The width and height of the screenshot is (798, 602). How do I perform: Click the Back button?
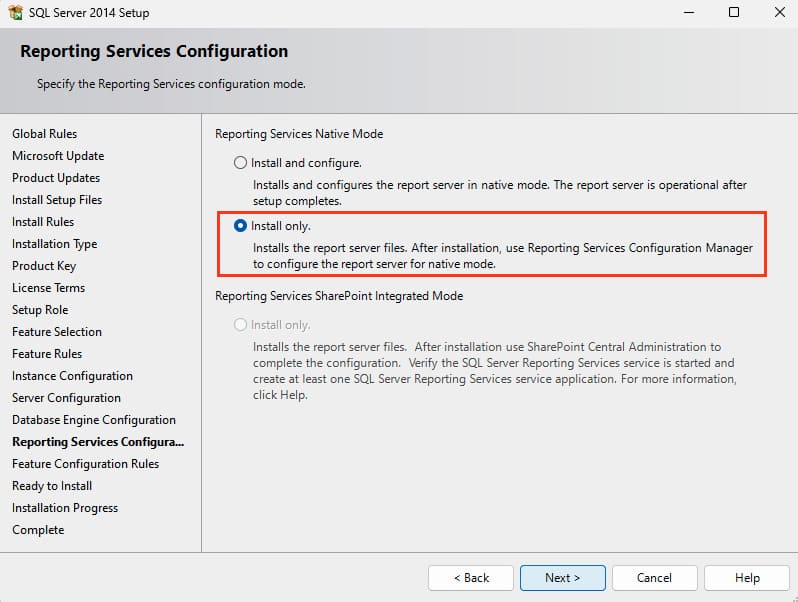tap(471, 578)
